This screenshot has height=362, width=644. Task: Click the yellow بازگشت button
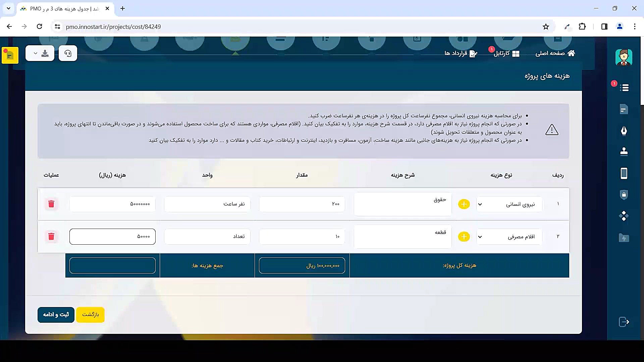[90, 315]
